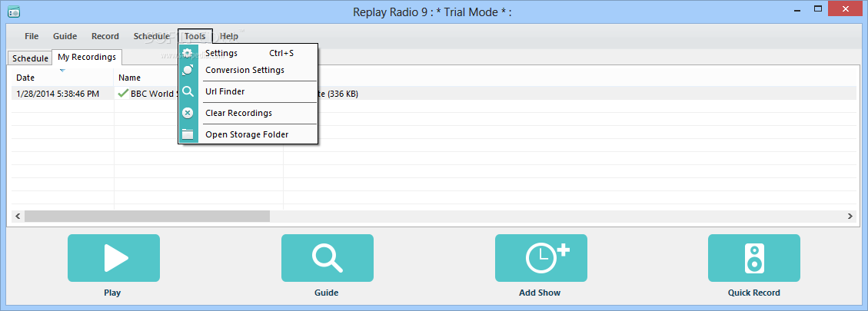Click the (336 KB) status cell
The height and width of the screenshot is (311, 868).
pos(339,94)
